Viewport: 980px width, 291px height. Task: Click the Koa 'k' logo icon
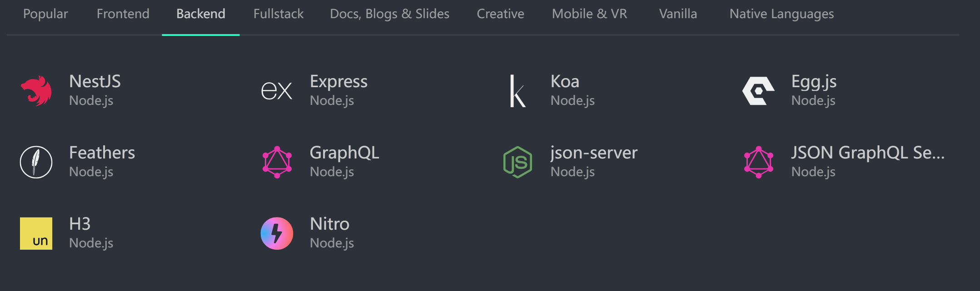pos(517,91)
